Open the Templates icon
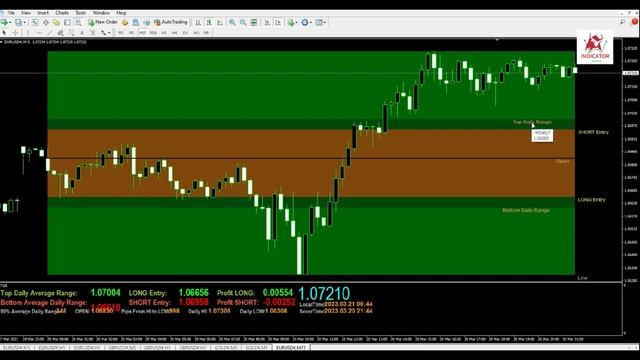The height and width of the screenshot is (360, 640). 319,22
